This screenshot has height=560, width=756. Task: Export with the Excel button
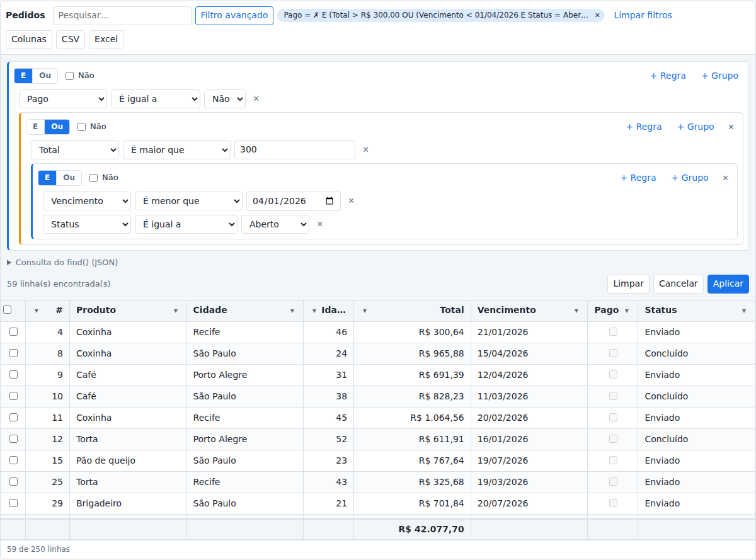106,39
